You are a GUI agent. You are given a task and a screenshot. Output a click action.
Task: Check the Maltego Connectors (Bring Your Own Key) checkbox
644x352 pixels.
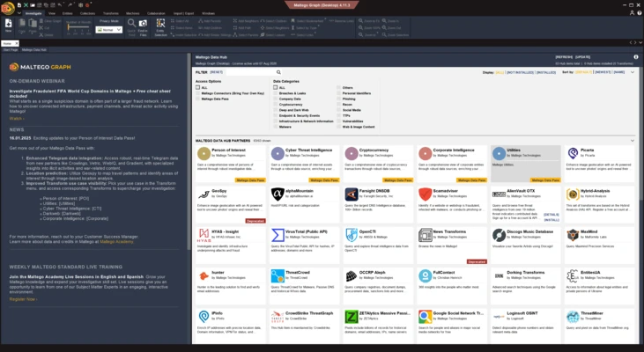tap(198, 93)
